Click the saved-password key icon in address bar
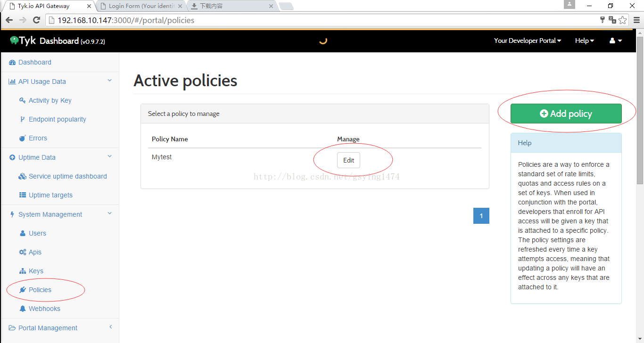This screenshot has height=343, width=644. (602, 20)
